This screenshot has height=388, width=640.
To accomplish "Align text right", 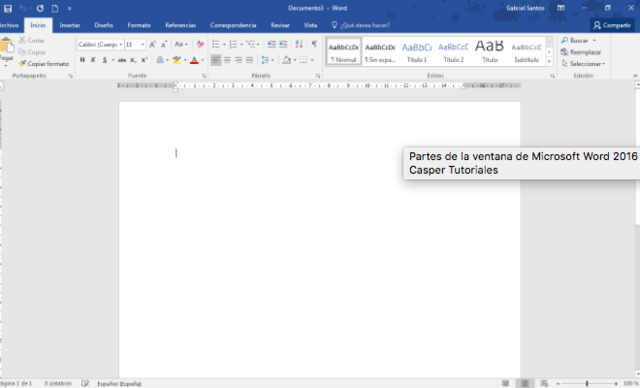I will click(x=238, y=60).
